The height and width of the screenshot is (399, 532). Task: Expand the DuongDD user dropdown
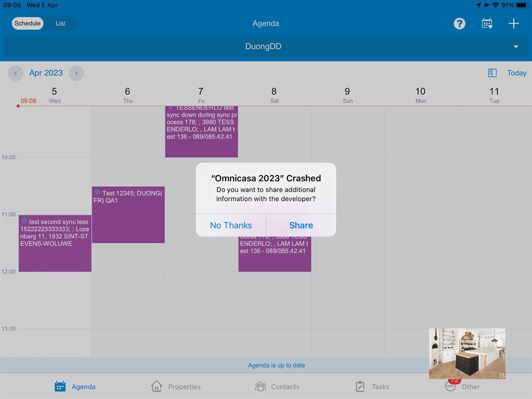[x=516, y=47]
